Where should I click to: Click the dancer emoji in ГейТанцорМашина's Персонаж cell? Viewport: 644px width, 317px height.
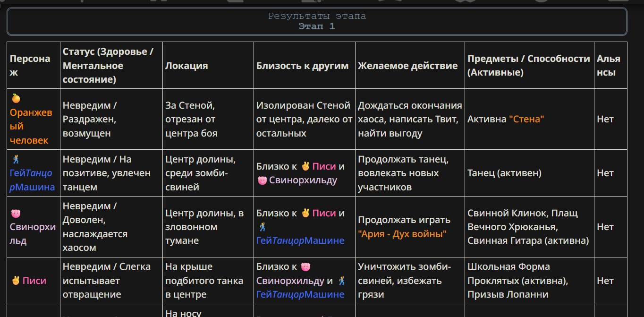[x=16, y=159]
